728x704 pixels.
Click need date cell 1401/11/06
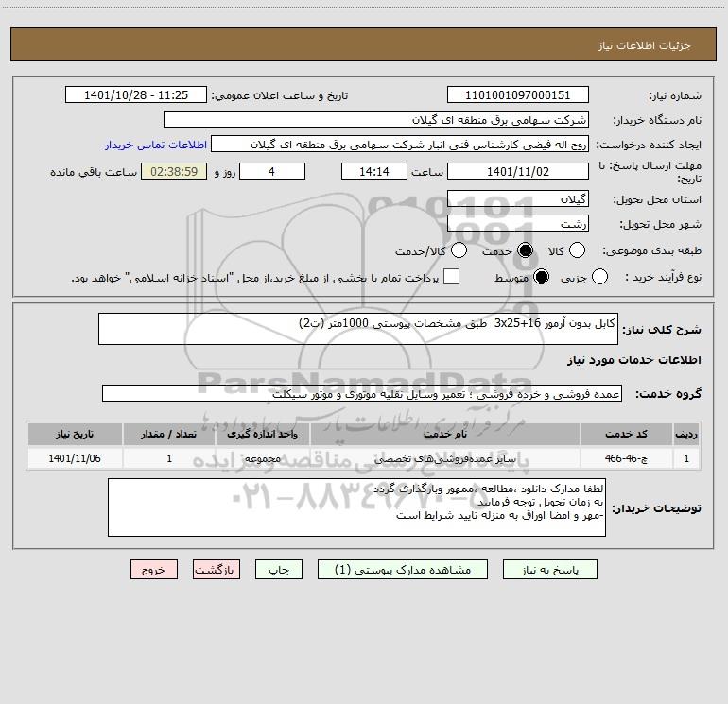coord(75,458)
